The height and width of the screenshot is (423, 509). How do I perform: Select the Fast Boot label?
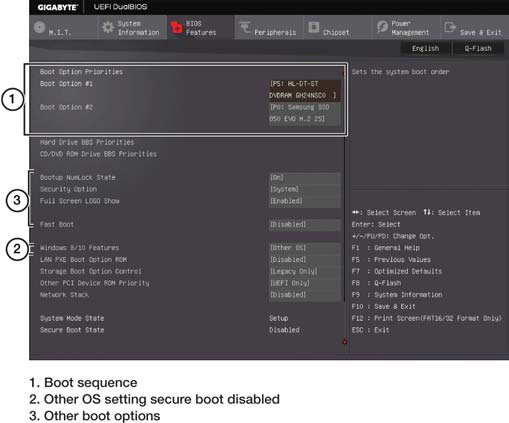57,224
